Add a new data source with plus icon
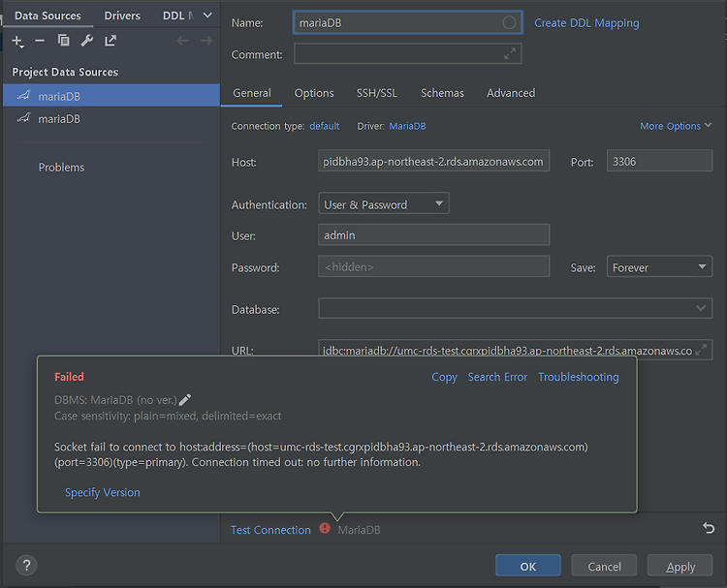This screenshot has height=588, width=727. click(17, 41)
